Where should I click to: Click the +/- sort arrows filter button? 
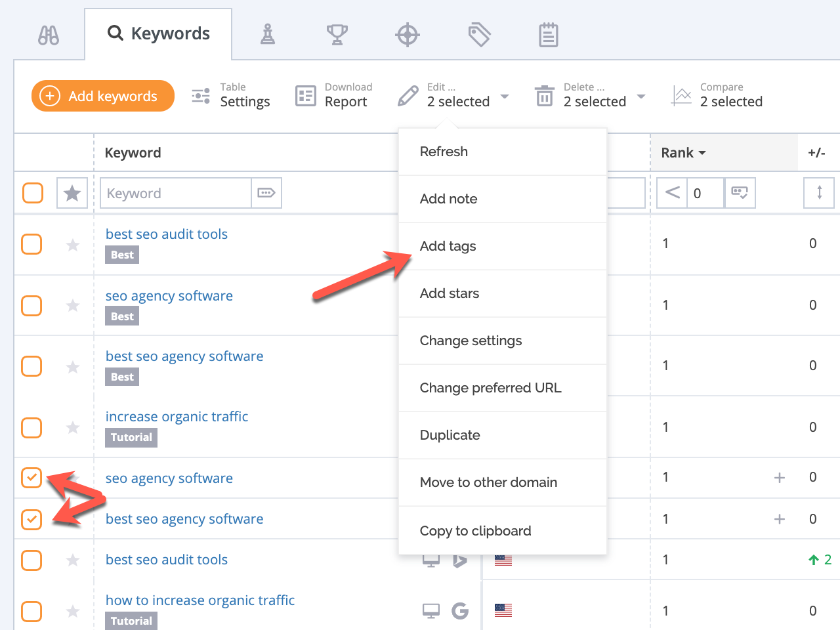[819, 193]
